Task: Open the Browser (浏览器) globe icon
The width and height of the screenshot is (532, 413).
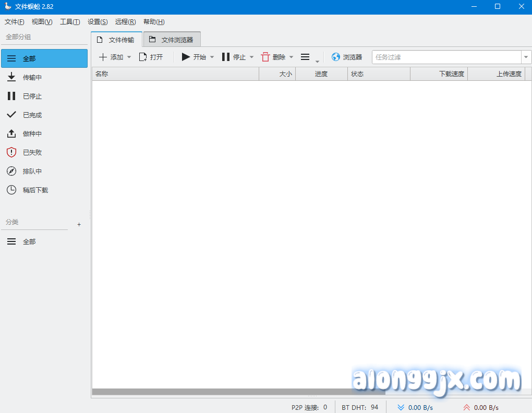Action: pyautogui.click(x=336, y=57)
